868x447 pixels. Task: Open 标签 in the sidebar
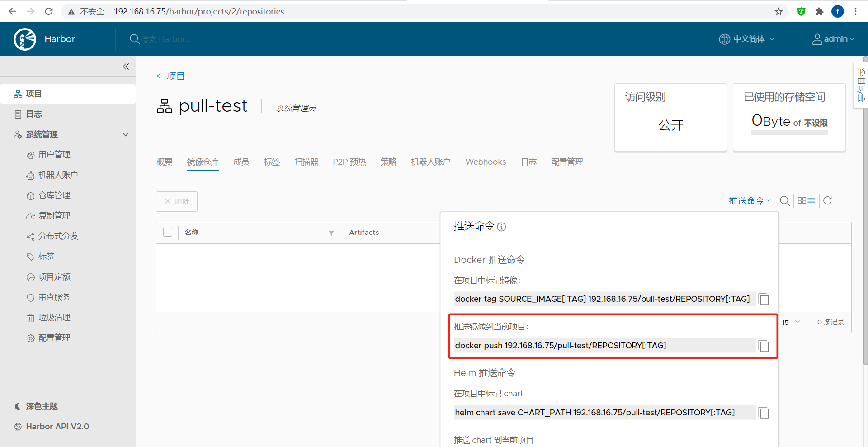coord(46,257)
